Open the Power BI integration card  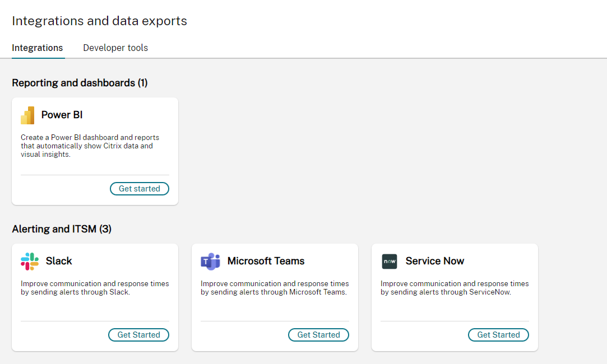pos(94,151)
